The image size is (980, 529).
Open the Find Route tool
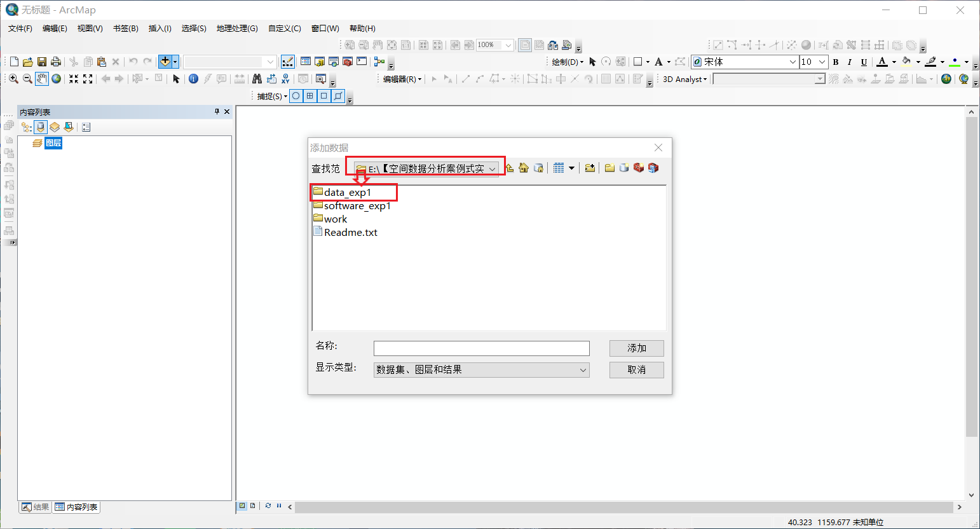(x=271, y=79)
